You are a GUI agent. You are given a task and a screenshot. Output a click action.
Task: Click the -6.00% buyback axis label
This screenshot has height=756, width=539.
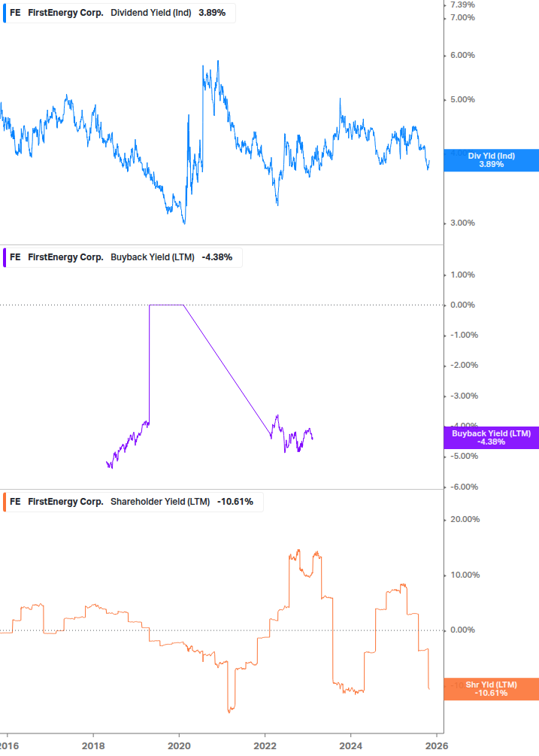pos(464,487)
